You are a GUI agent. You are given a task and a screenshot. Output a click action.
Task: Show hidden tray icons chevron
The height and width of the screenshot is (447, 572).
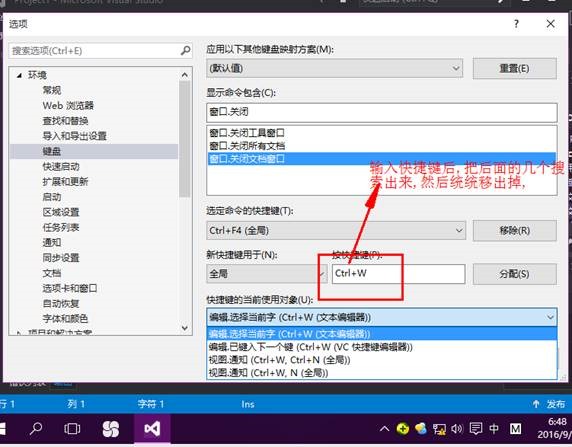tap(384, 428)
